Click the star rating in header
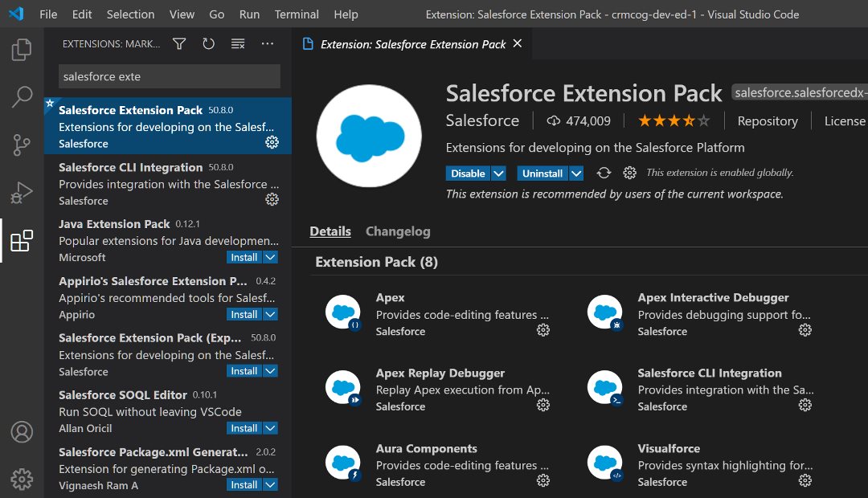The image size is (868, 498). coord(674,120)
